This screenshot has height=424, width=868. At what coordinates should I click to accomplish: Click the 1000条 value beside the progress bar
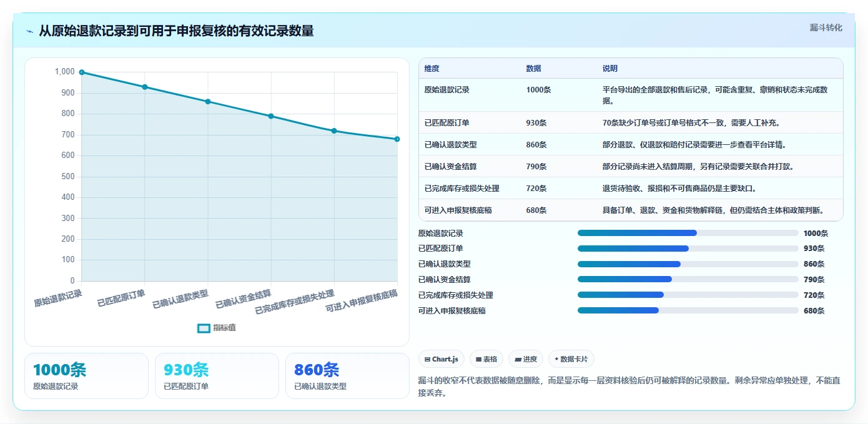click(x=816, y=234)
